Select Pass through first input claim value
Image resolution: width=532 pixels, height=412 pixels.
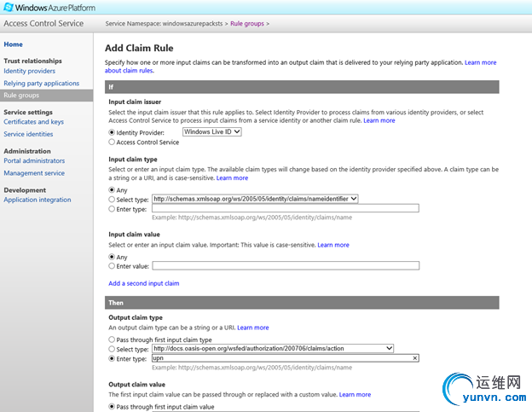pyautogui.click(x=112, y=406)
